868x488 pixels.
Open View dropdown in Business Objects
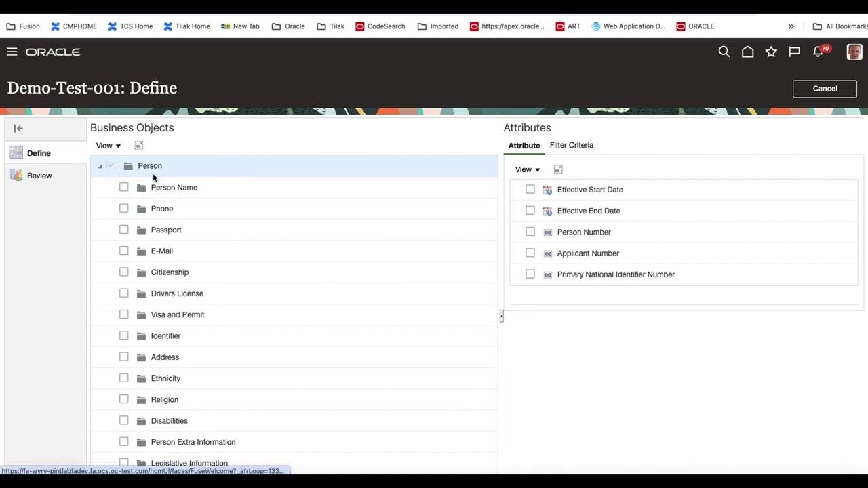108,146
